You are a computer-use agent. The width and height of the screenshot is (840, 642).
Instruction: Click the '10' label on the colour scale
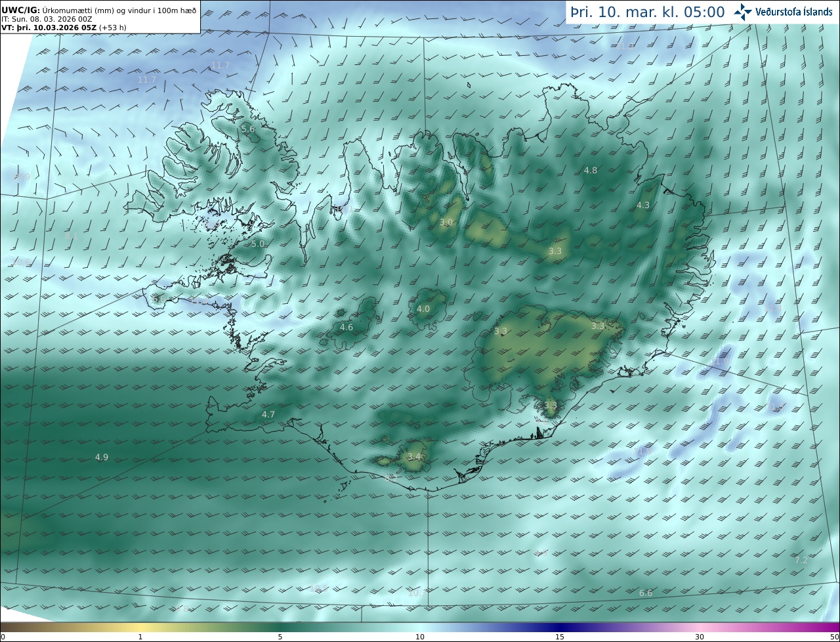point(420,637)
